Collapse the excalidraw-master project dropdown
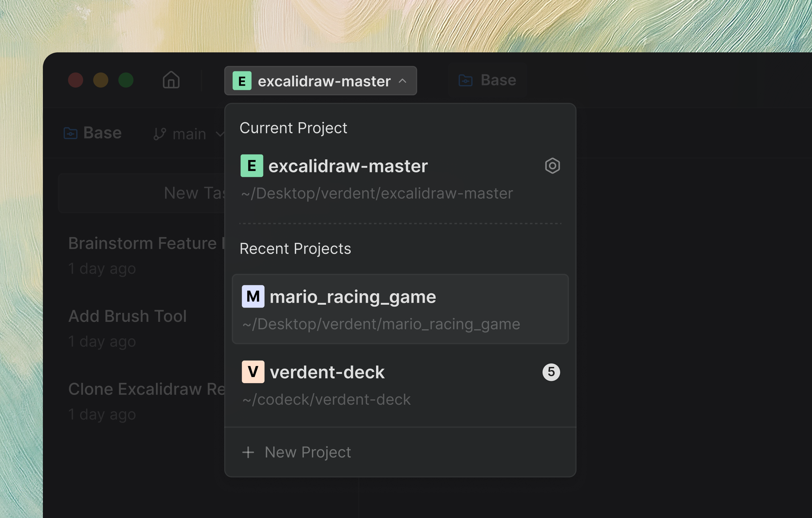This screenshot has height=518, width=812. 320,81
